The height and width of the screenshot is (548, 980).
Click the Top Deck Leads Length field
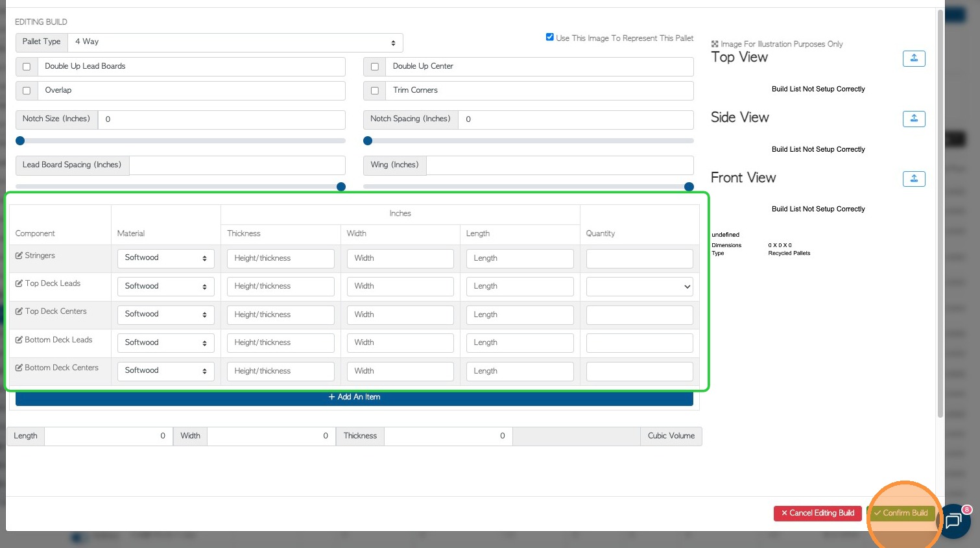(x=520, y=286)
